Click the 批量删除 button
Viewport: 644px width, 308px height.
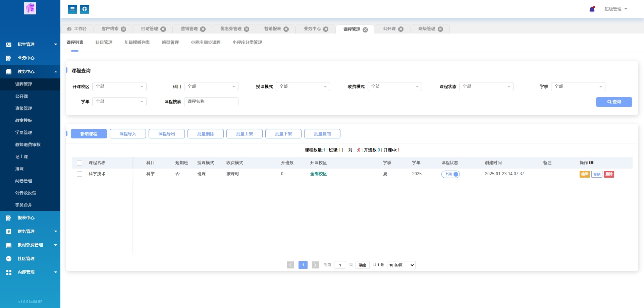206,134
